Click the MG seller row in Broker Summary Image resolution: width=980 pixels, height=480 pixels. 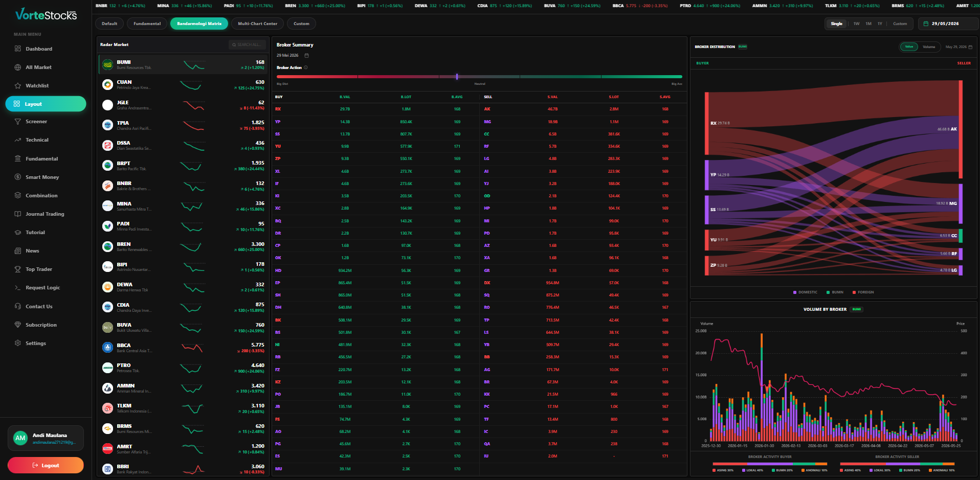coord(583,122)
